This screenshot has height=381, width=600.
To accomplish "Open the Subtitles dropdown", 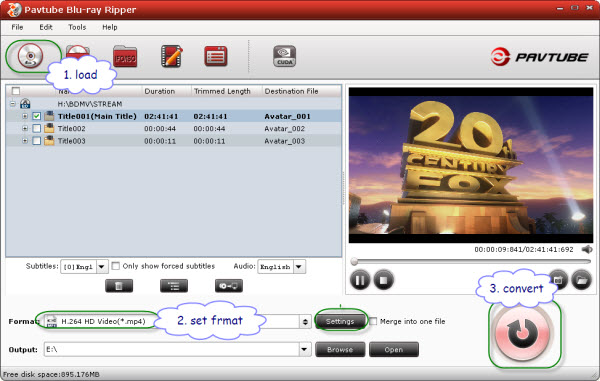I will click(x=101, y=267).
